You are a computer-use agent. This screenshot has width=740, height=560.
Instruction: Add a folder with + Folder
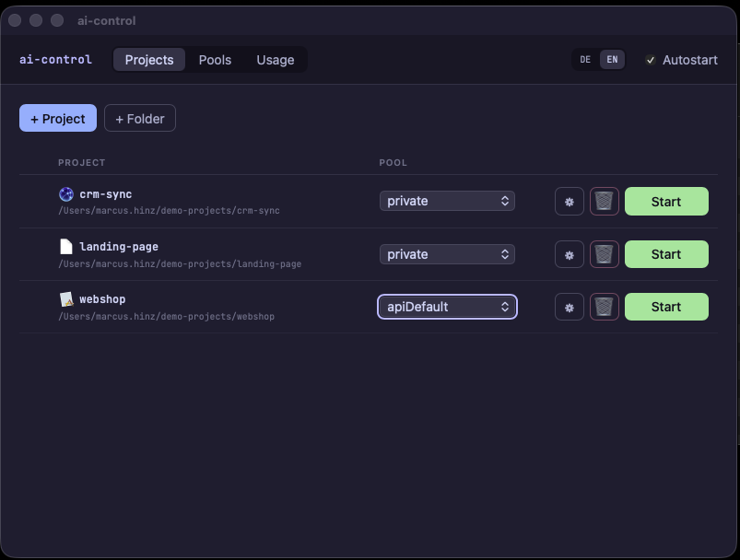pyautogui.click(x=140, y=118)
